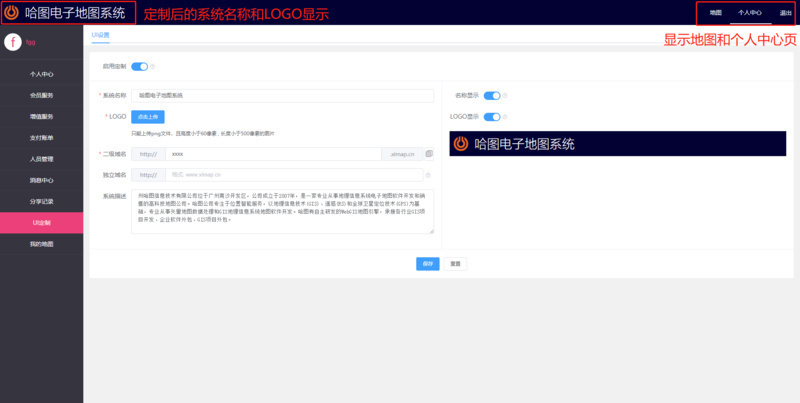Select 个人中心 in top navigation bar

(x=750, y=13)
